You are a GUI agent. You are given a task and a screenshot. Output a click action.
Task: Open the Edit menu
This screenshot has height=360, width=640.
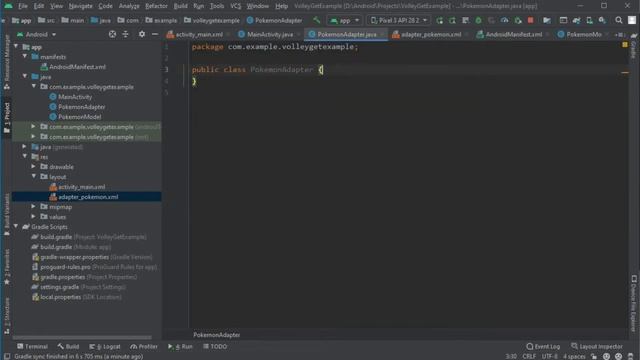39,6
